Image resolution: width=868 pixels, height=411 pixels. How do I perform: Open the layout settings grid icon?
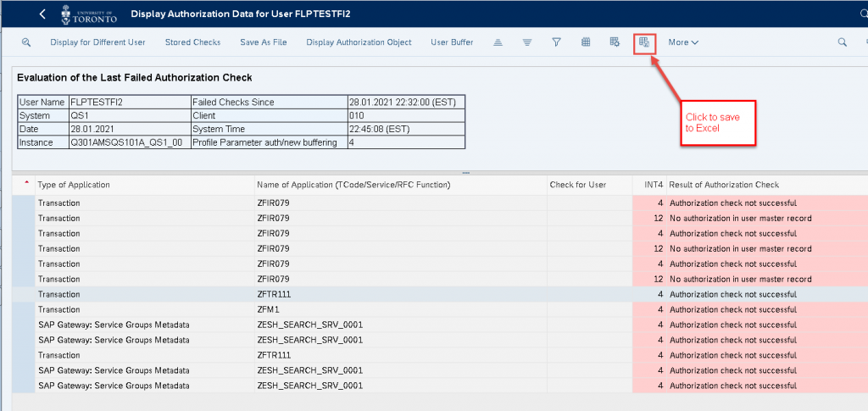[x=615, y=42]
